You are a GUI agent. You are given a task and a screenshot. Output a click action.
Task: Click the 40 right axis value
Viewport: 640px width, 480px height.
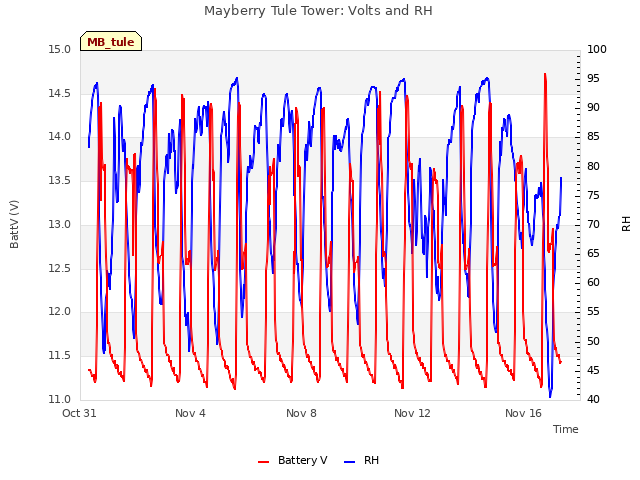[593, 399]
